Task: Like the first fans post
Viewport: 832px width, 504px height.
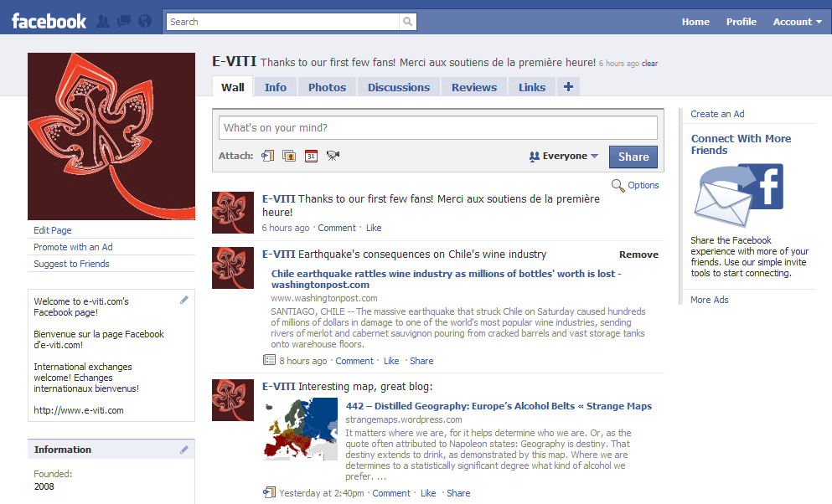Action: (x=374, y=228)
